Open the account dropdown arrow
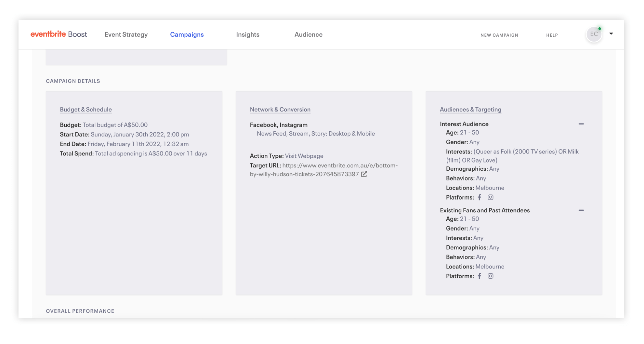644x344 pixels. click(611, 33)
